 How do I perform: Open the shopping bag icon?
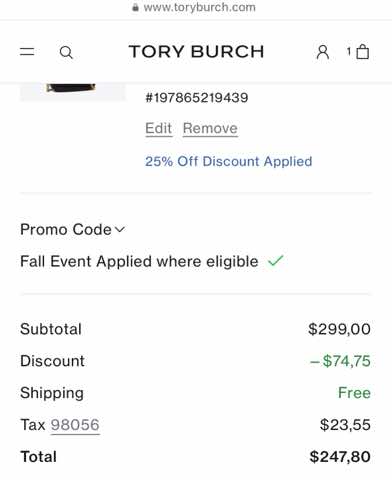coord(363,52)
